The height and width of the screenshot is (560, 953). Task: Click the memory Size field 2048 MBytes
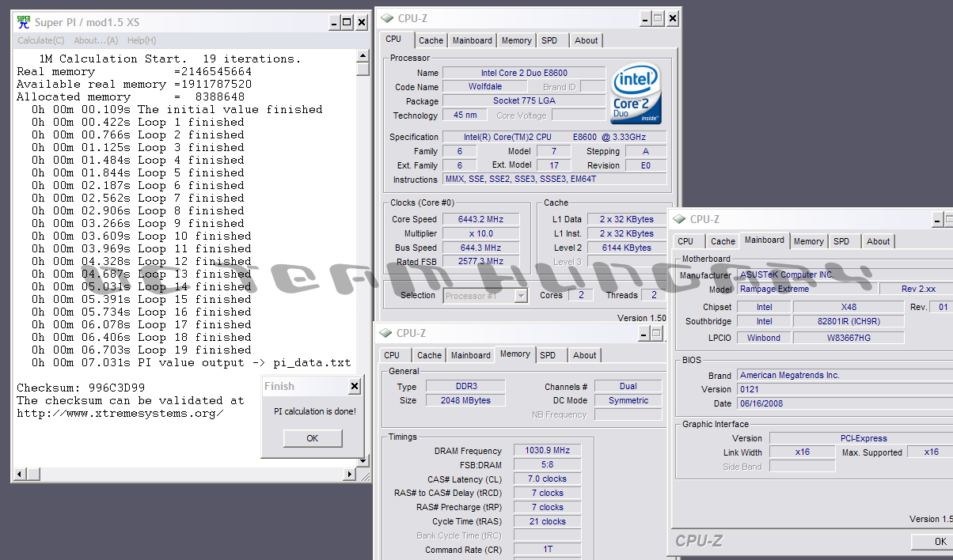(466, 401)
